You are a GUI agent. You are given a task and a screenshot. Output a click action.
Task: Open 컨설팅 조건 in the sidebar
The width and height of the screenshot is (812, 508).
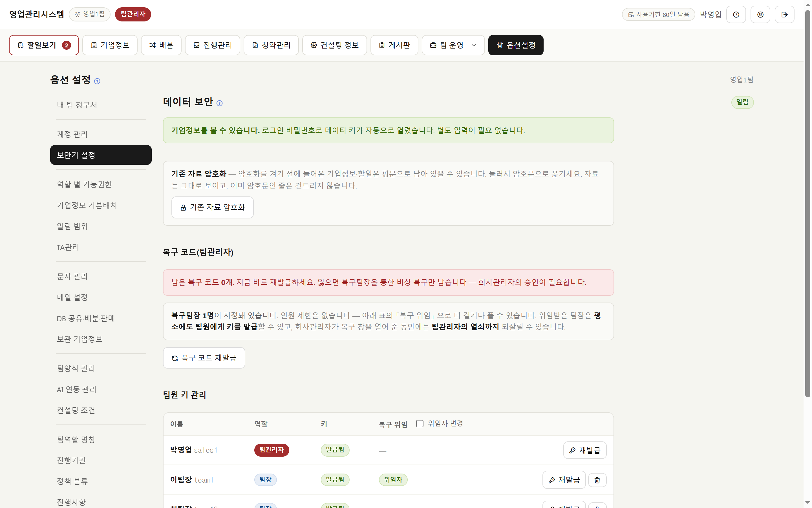pos(101,410)
